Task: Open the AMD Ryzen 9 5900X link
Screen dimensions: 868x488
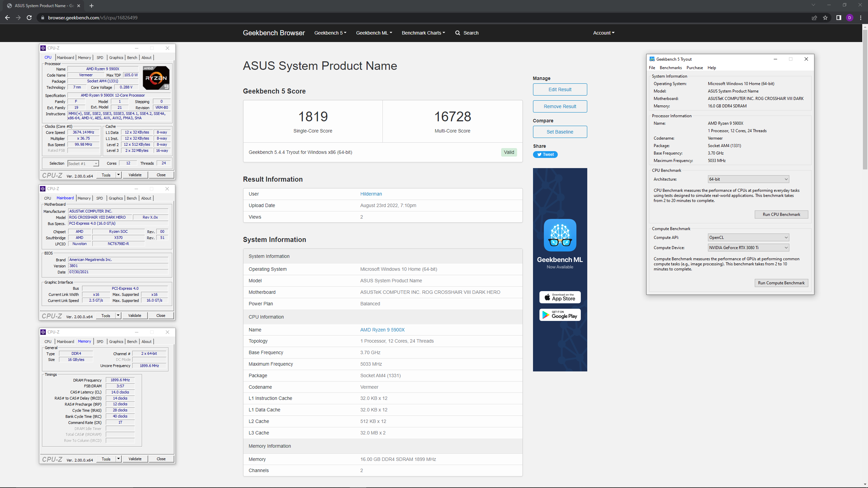Action: pos(382,330)
